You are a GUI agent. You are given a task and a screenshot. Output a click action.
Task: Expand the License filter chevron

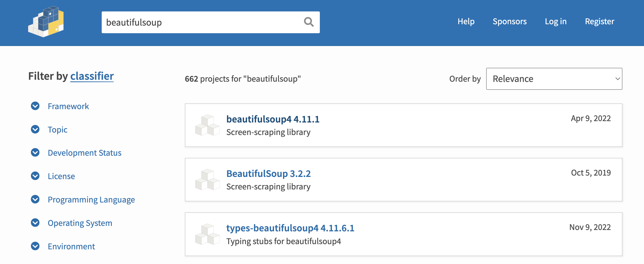tap(35, 176)
